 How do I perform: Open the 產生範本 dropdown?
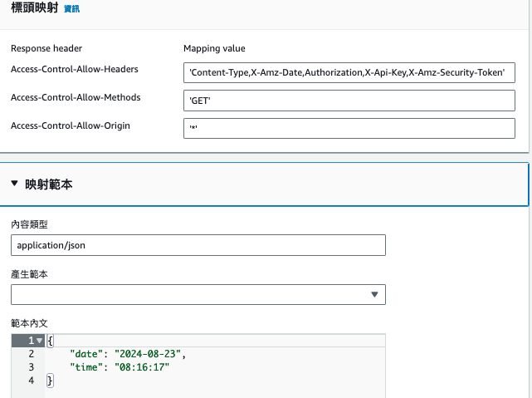point(198,294)
